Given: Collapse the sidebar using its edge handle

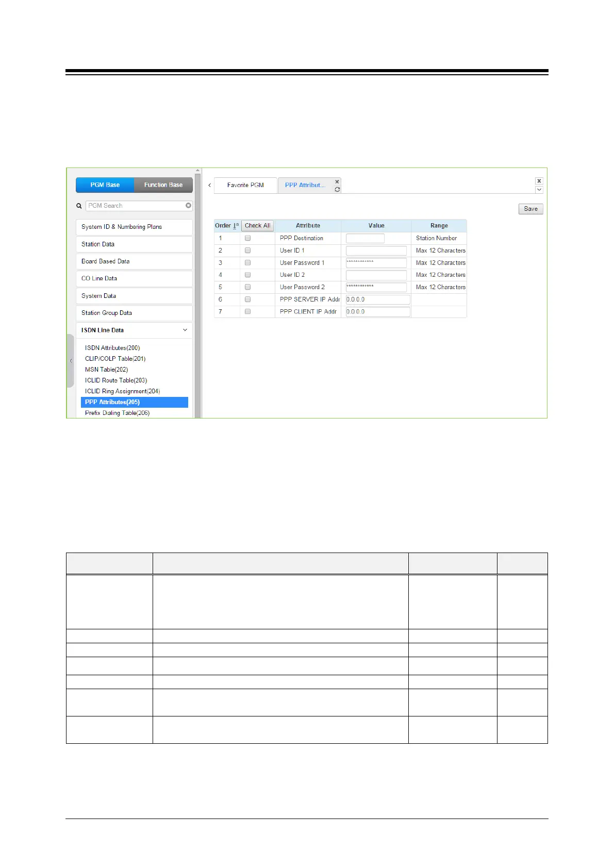Looking at the screenshot, I should 71,361.
